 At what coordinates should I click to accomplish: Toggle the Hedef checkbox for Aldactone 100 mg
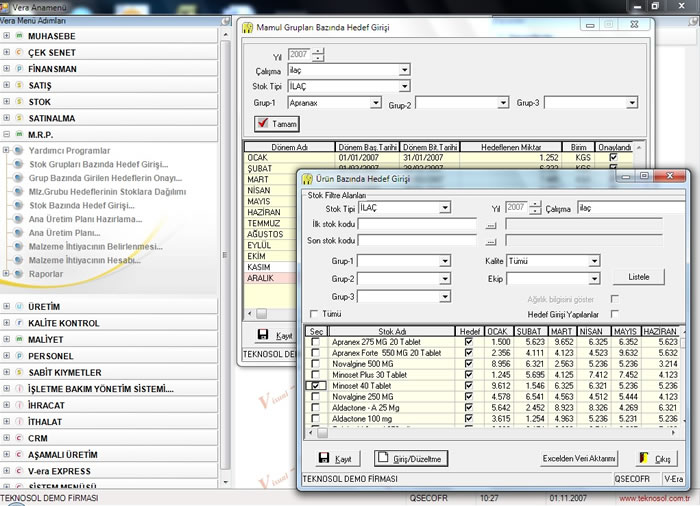(468, 418)
